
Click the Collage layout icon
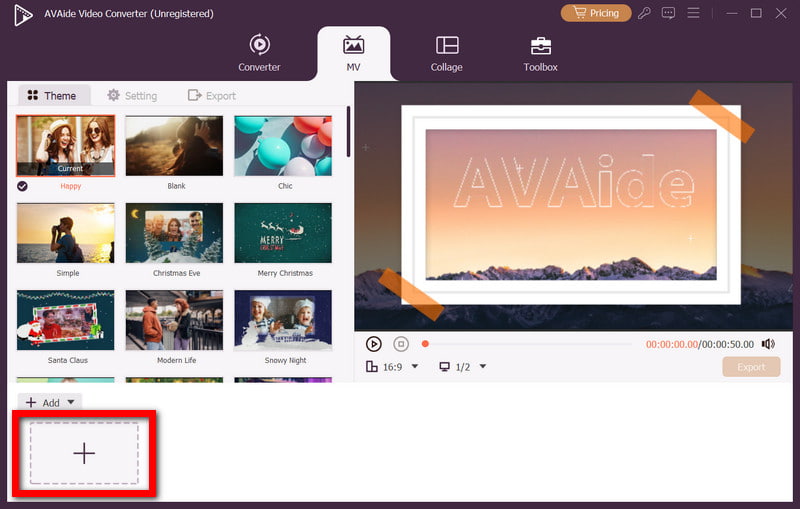447,45
